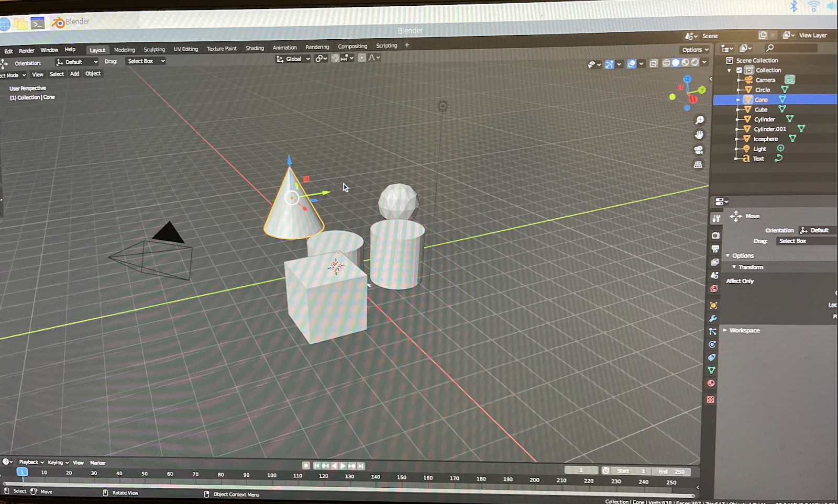Click the Icosphere mesh data icon
This screenshot has width=838, height=504.
click(792, 139)
